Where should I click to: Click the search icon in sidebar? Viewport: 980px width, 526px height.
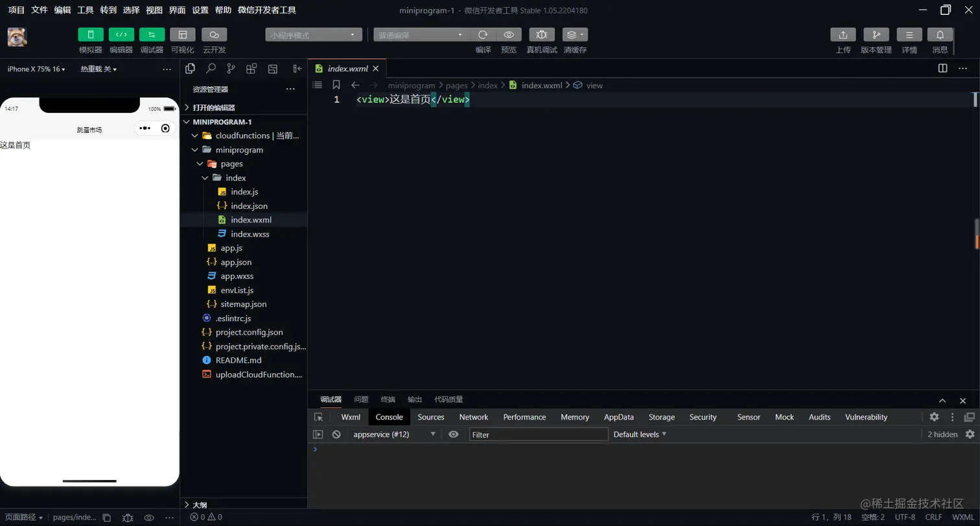(211, 68)
